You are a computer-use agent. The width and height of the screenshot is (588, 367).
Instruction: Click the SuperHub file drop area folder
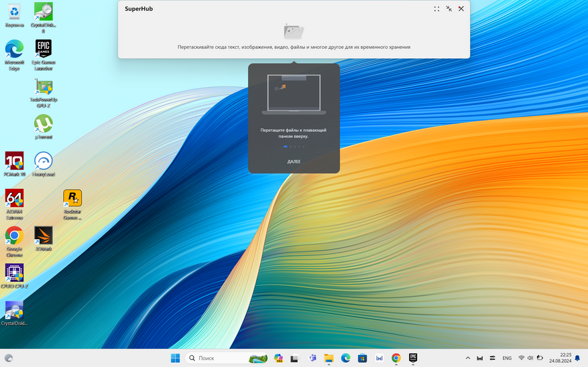[294, 31]
